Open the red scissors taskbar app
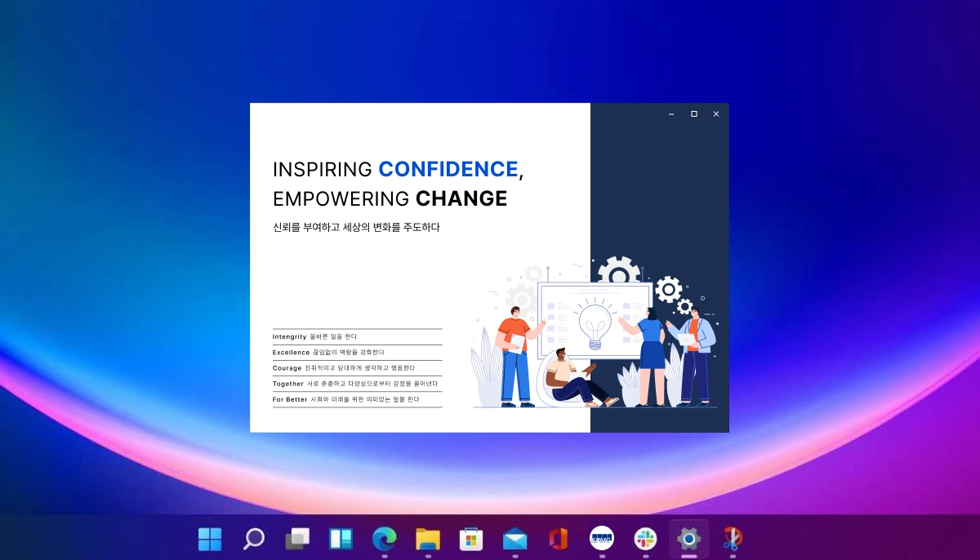 [x=733, y=539]
